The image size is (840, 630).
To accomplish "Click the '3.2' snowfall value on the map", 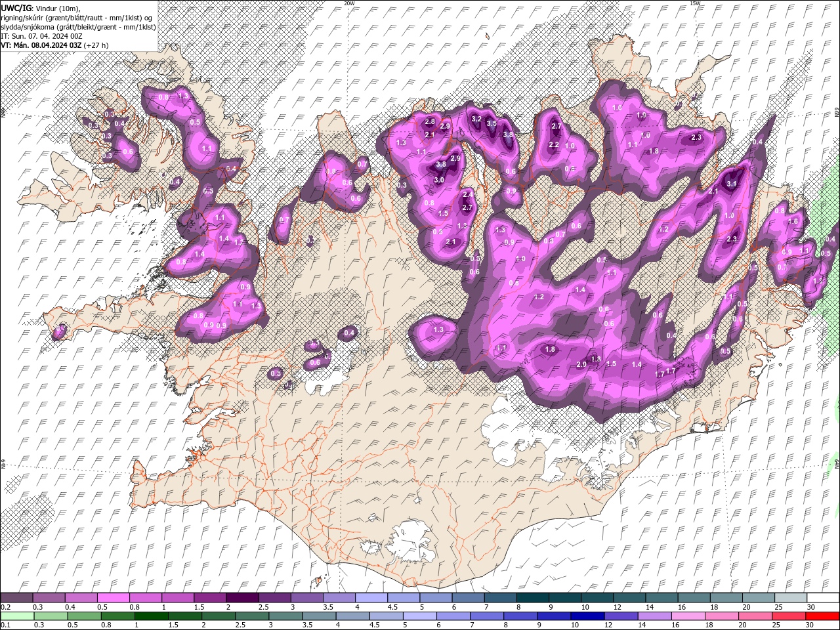I will click(477, 119).
